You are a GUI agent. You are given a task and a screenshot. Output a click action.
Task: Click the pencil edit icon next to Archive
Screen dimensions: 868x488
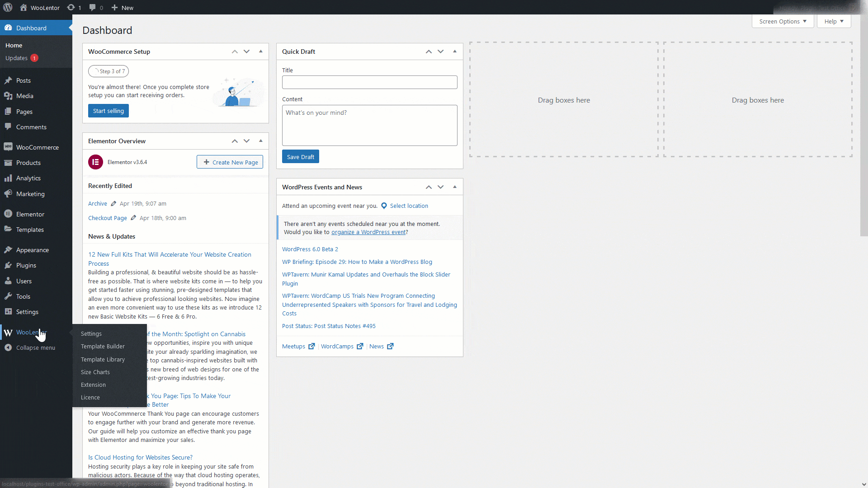tap(113, 204)
